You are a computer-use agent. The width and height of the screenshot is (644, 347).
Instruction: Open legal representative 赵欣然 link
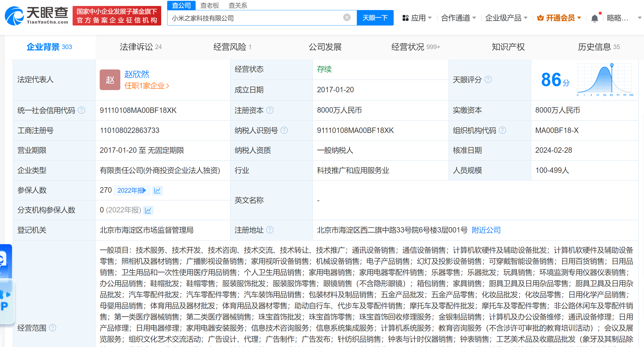[x=137, y=74]
